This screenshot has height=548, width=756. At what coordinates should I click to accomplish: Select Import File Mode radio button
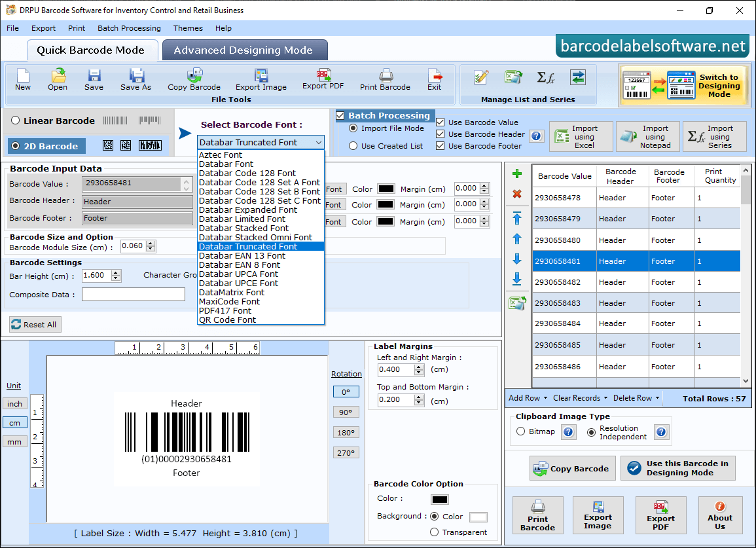[x=353, y=128]
